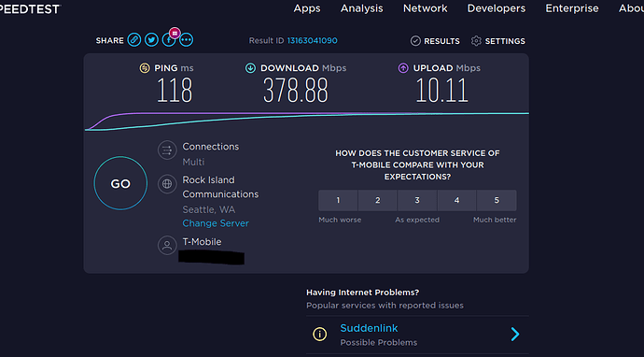
Task: Open the RESULTS link
Action: click(x=441, y=41)
